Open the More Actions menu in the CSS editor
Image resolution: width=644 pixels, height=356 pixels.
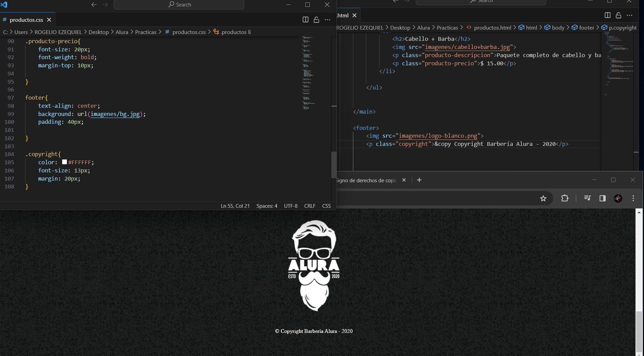[327, 20]
